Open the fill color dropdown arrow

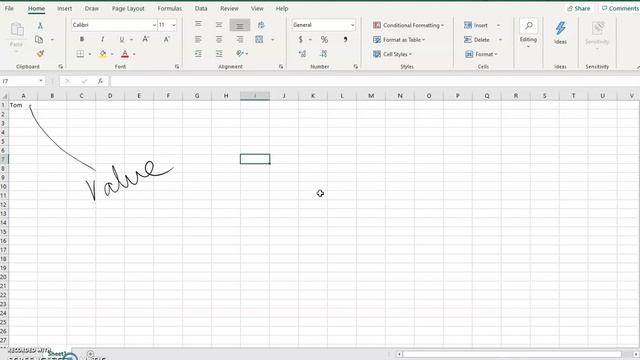pos(112,54)
